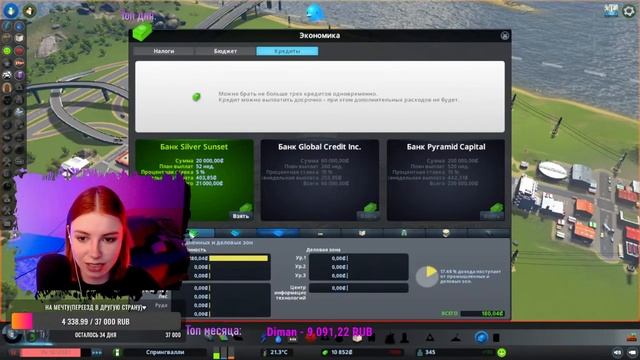Viewport: 640px width, 360px height.
Task: Click the zoning demand bars indicator
Action: point(224,353)
